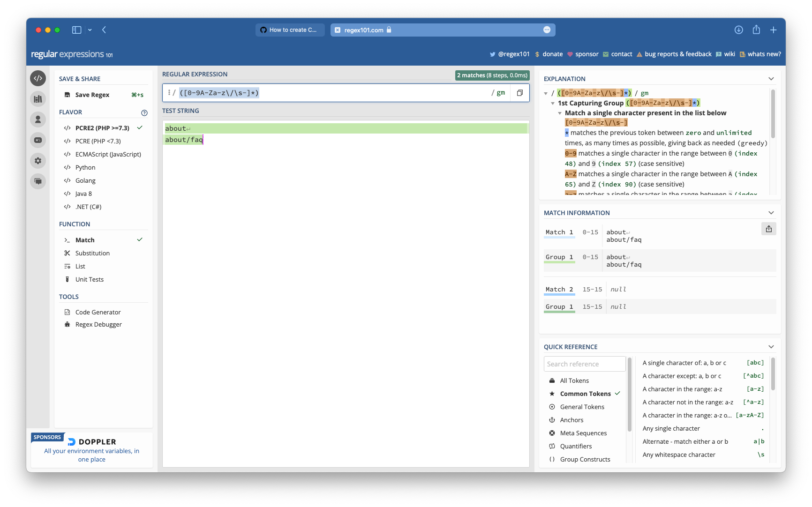Open the account panel in sidebar
This screenshot has width=812, height=507.
(x=38, y=119)
